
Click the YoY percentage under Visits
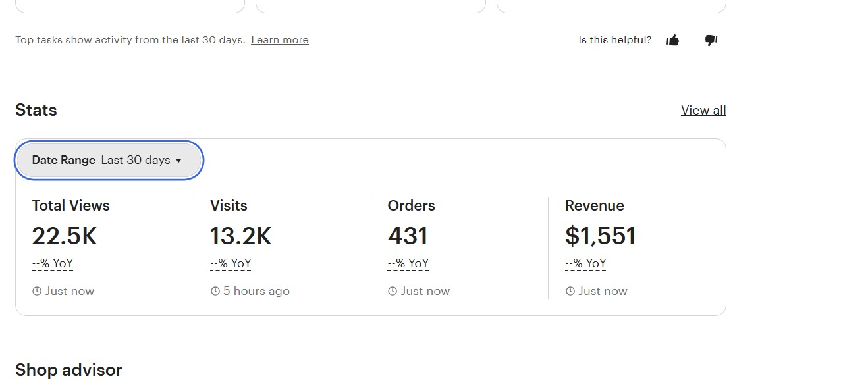(231, 263)
